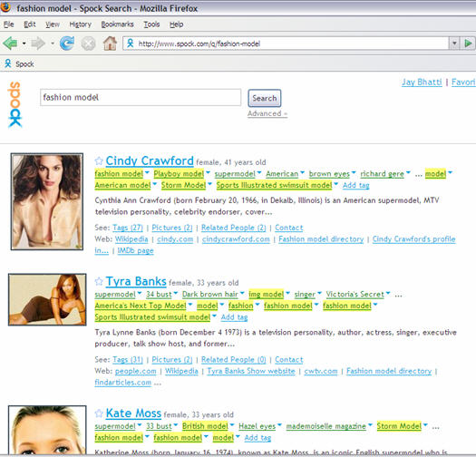Image resolution: width=476 pixels, height=457 pixels.
Task: Open Tags (27) for Cindy Crawford
Action: coord(128,228)
